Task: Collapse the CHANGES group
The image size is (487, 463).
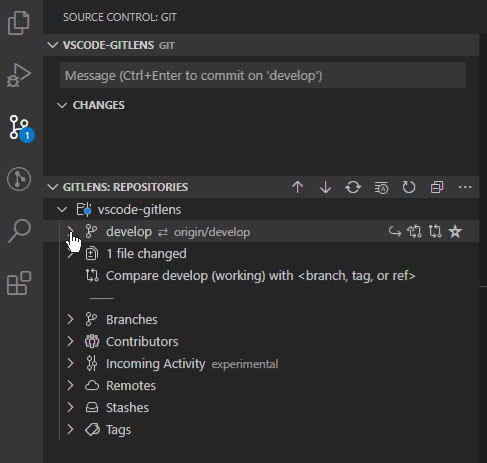Action: tap(62, 105)
